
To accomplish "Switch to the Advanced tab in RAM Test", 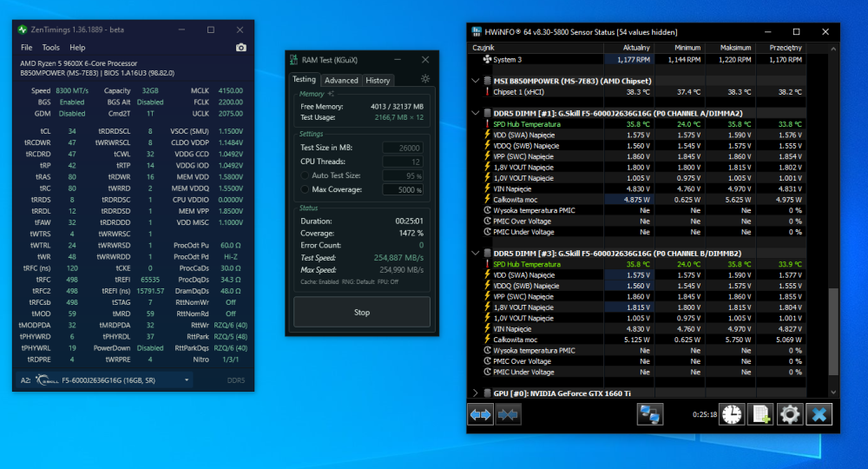I will pos(341,80).
